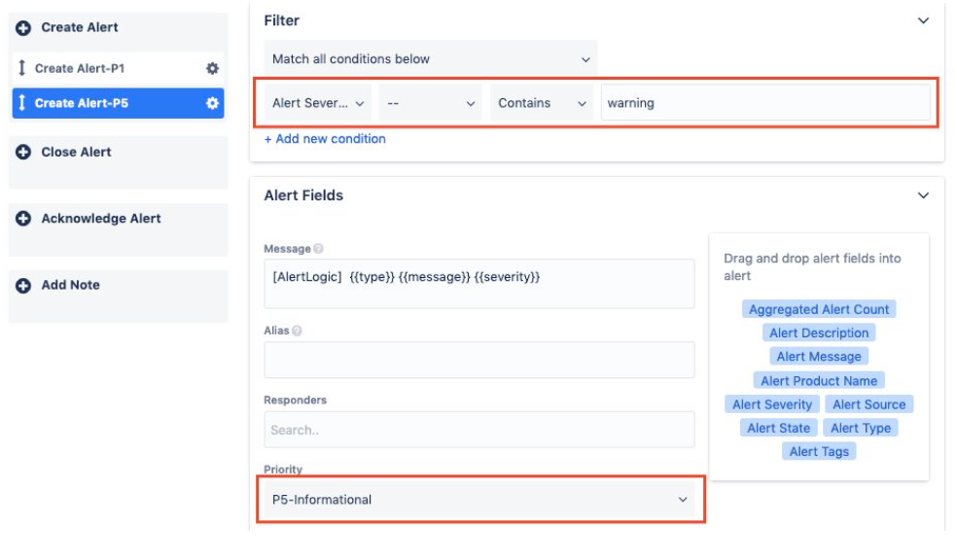Click the Alert Severity field tag
Viewport: 957px width, 560px height.
pos(772,404)
